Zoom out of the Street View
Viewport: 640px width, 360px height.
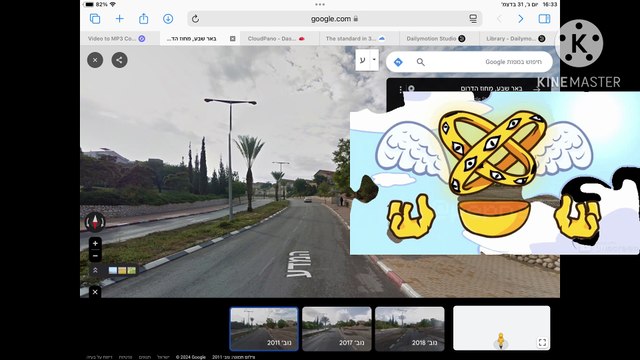click(x=95, y=256)
